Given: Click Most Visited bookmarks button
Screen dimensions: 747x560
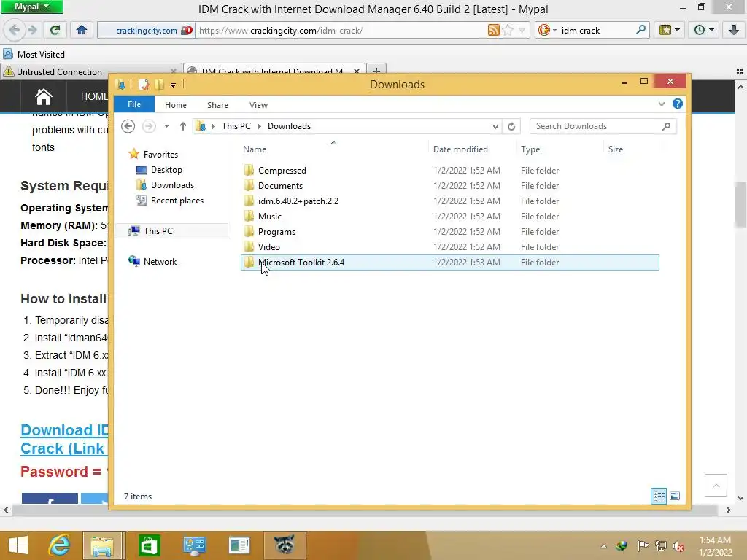Looking at the screenshot, I should tap(34, 54).
